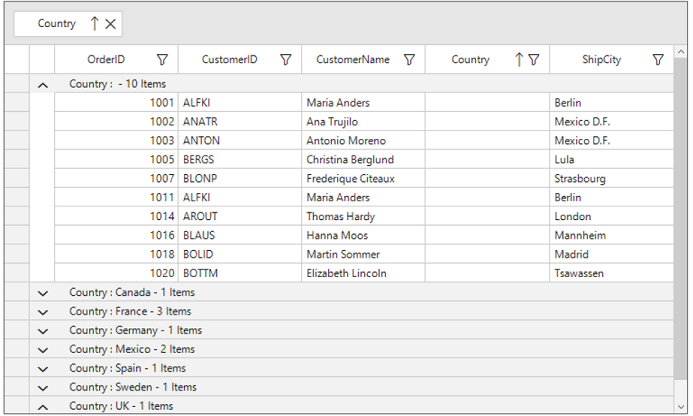Open the ShipCity column filter icon
The width and height of the screenshot is (693, 416).
(x=658, y=60)
